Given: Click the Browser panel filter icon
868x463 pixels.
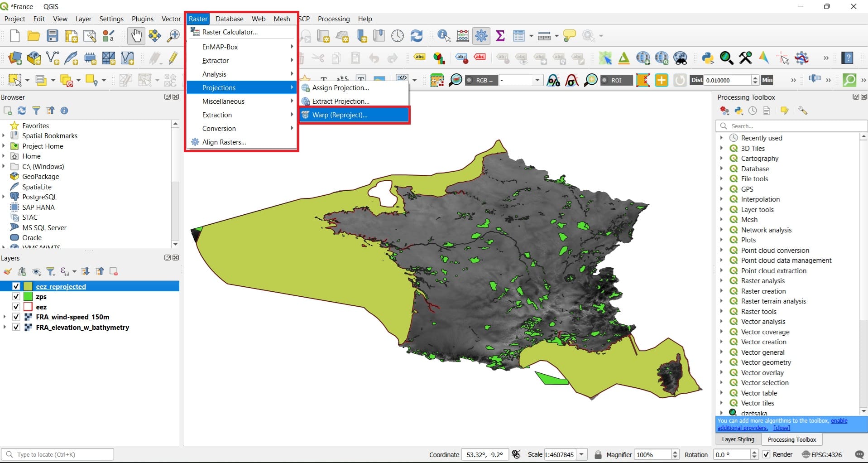Looking at the screenshot, I should click(36, 111).
